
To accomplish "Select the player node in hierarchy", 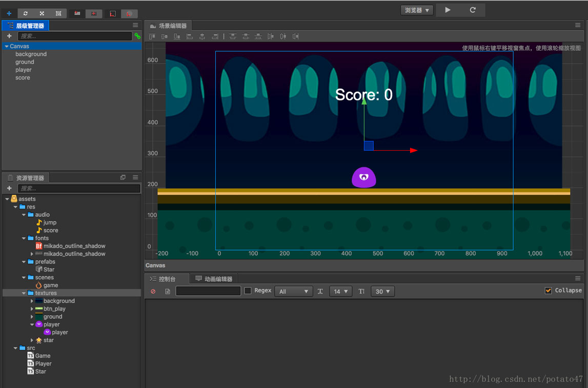I will click(24, 70).
